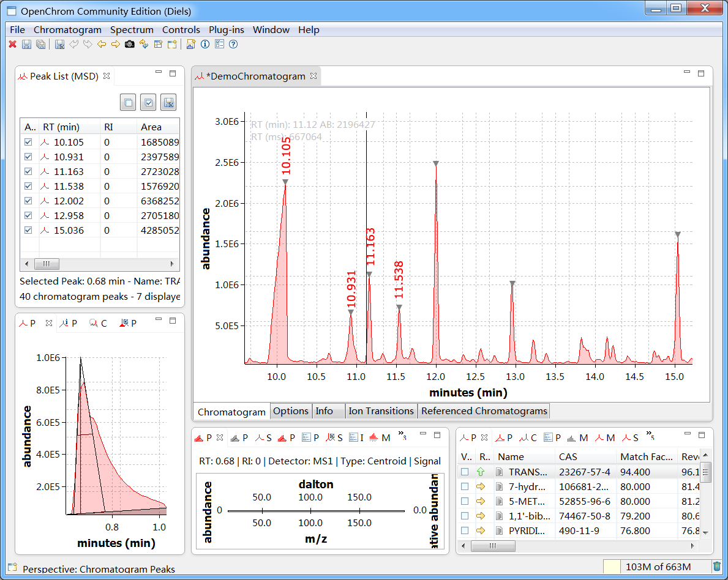Open the Spectrum menu
The image size is (728, 580).
click(132, 30)
